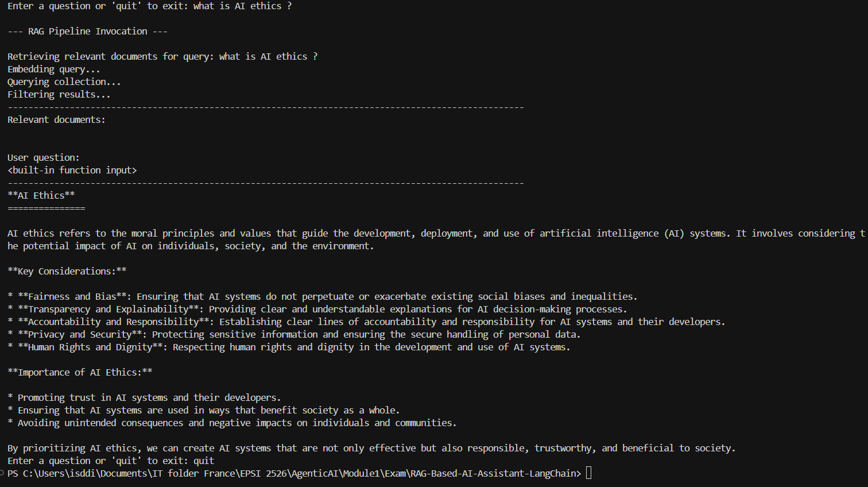Click the 'Querying collection...' status line
Viewport: 868px width, 487px height.
tap(64, 82)
